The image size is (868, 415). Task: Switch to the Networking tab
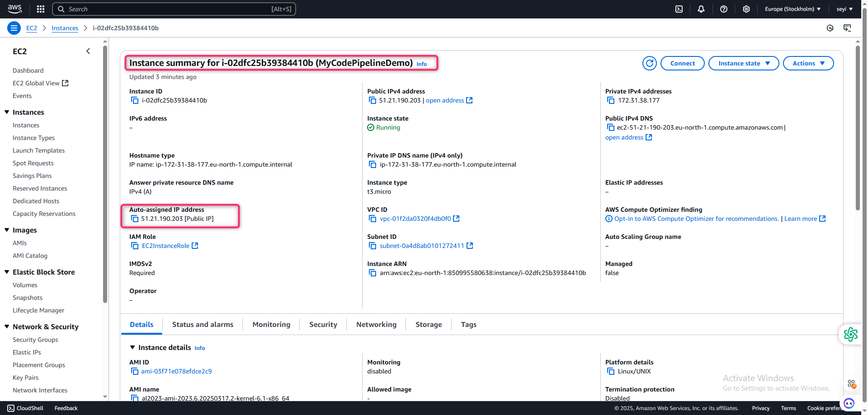[376, 325]
